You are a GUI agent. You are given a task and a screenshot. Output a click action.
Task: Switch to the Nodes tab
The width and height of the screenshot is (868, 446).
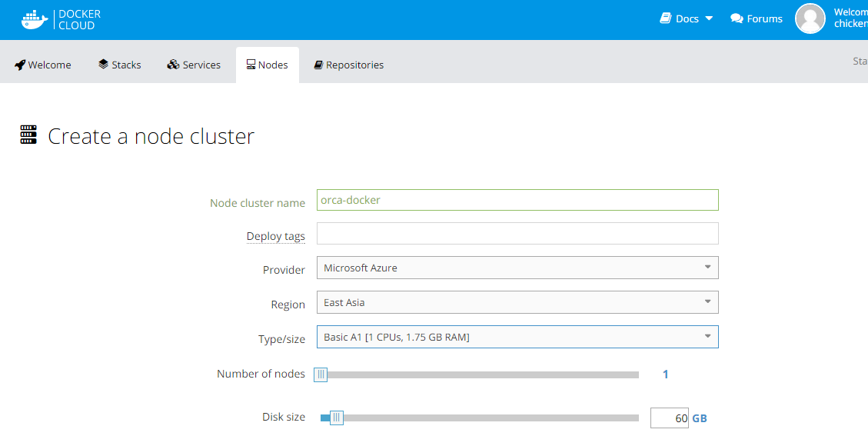(267, 65)
